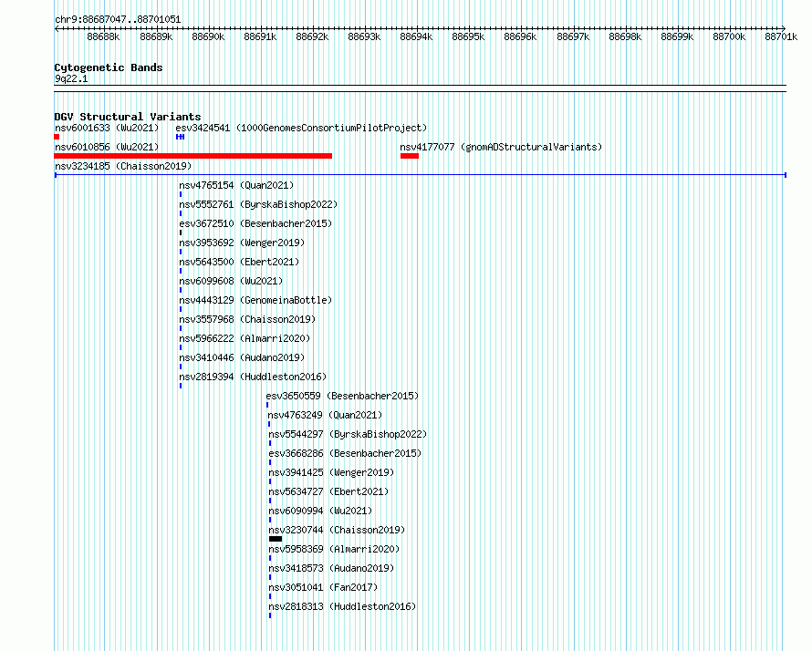The height and width of the screenshot is (651, 812).
Task: Click the blue nsv3234185 spanning line
Action: [421, 175]
